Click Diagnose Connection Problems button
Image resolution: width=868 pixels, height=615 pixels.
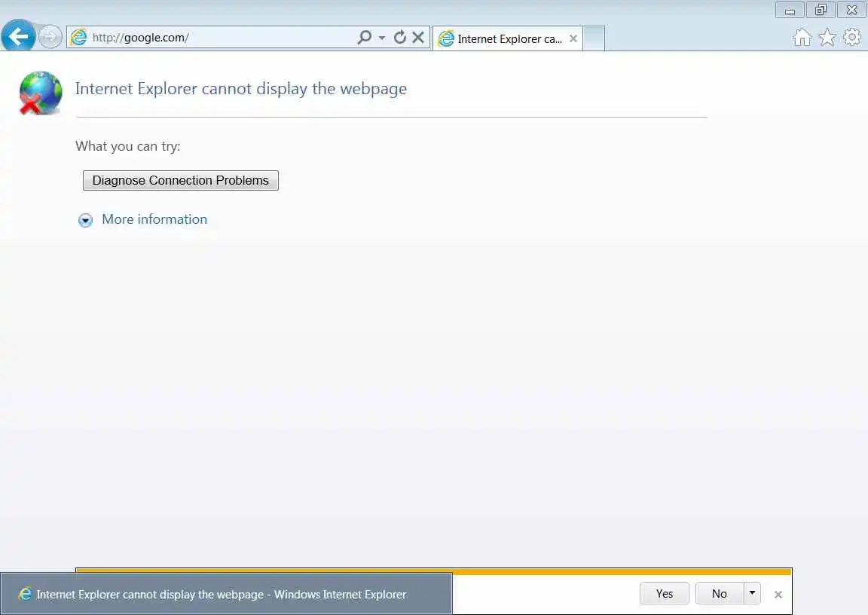click(x=181, y=180)
